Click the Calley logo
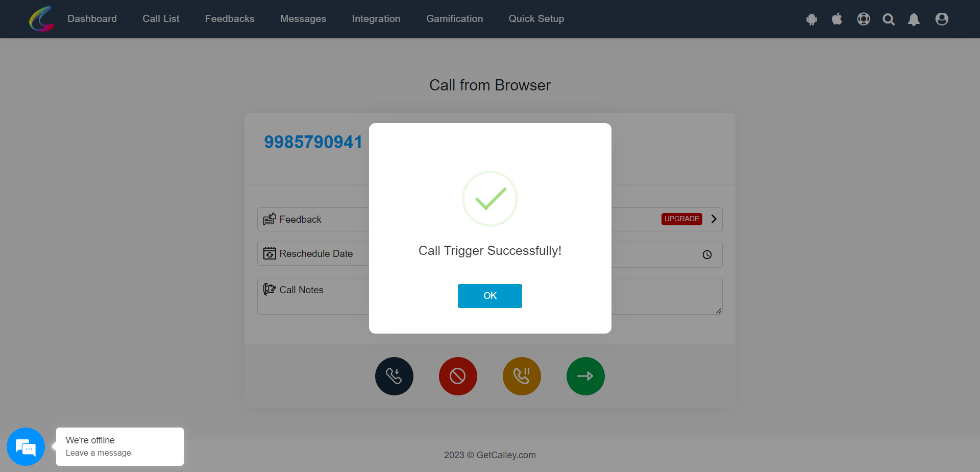This screenshot has height=472, width=980. [41, 19]
